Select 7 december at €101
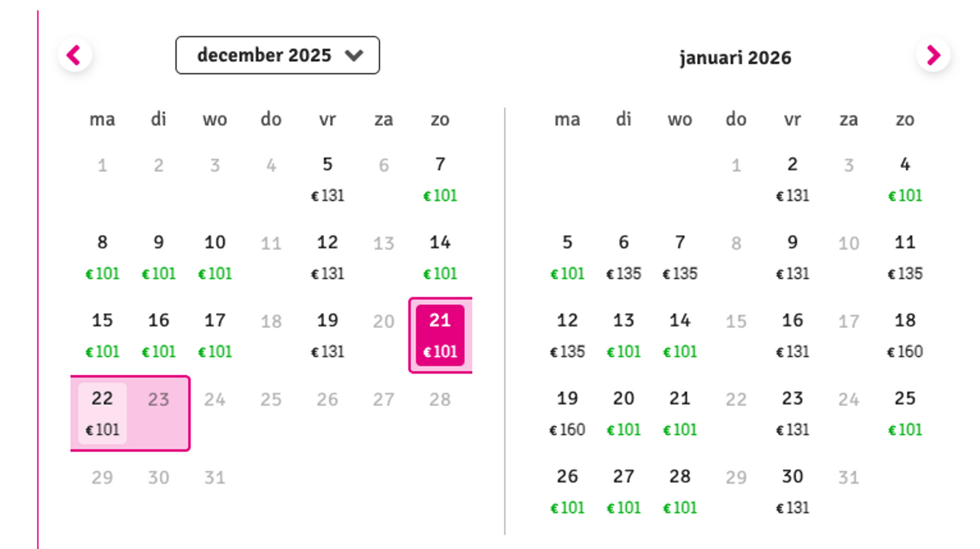Viewport: 980px width, 549px height. 440,179
